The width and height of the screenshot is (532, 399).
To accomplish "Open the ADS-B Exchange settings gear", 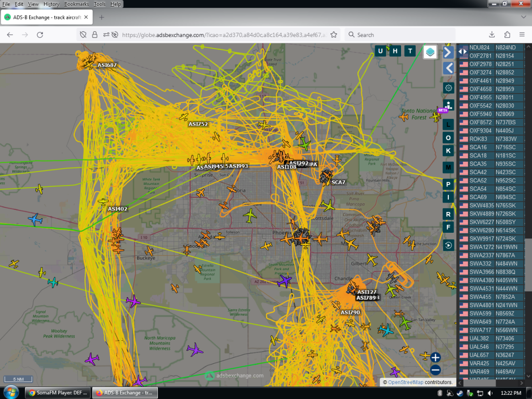I will [x=448, y=88].
